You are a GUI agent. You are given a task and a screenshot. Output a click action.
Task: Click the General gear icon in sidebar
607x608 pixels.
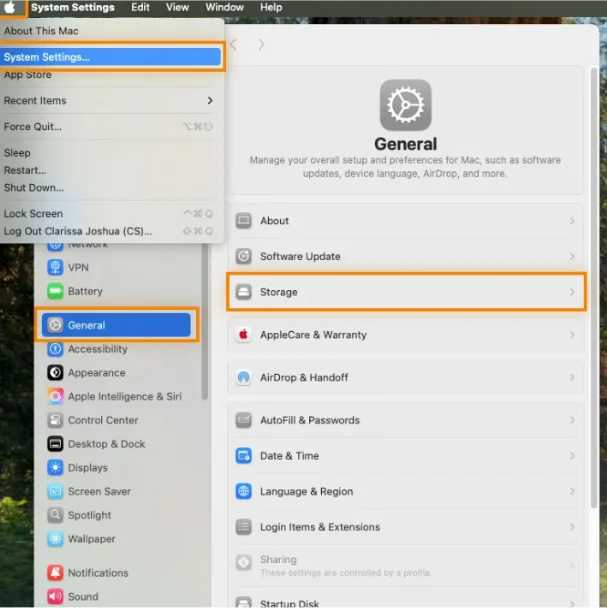[55, 325]
